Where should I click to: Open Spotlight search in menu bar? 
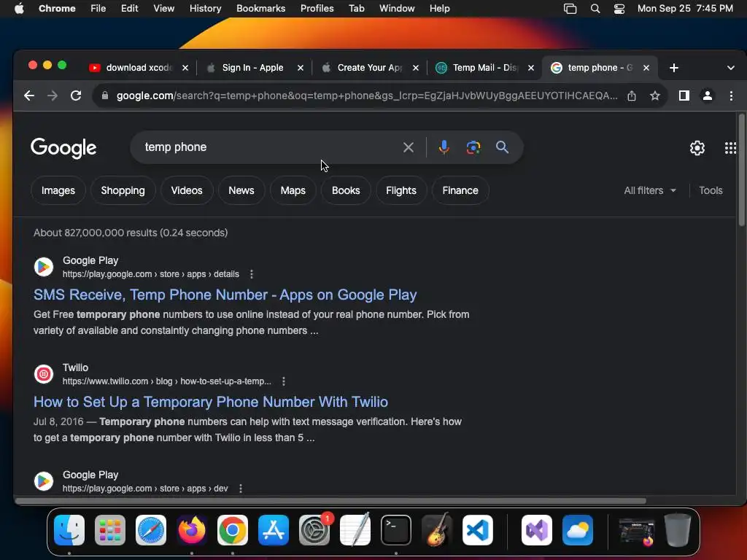(x=595, y=9)
